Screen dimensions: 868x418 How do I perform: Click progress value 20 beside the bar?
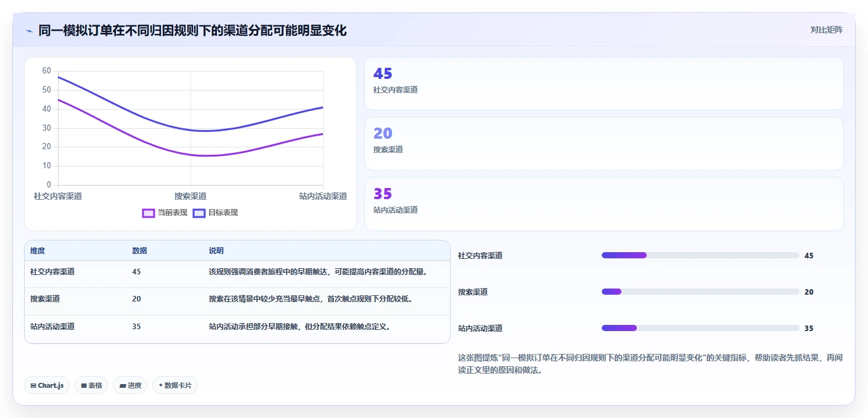(809, 292)
